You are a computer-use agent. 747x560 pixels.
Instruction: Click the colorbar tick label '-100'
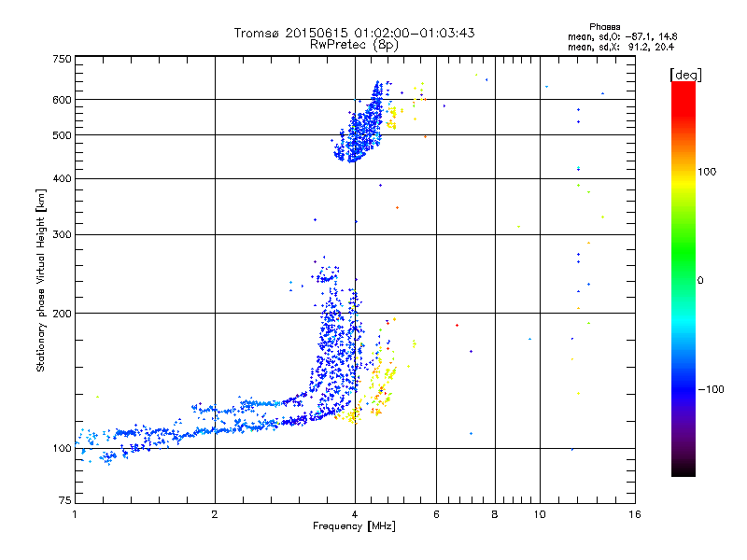pos(711,389)
